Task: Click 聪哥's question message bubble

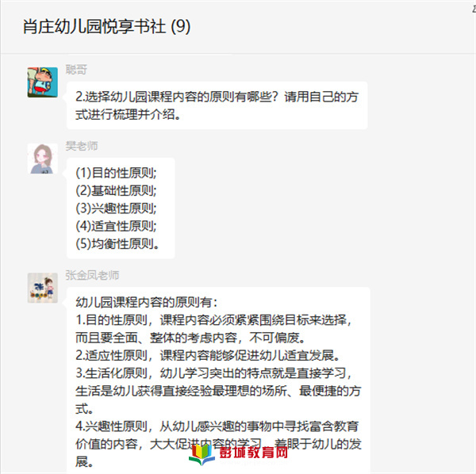Action: [217, 105]
